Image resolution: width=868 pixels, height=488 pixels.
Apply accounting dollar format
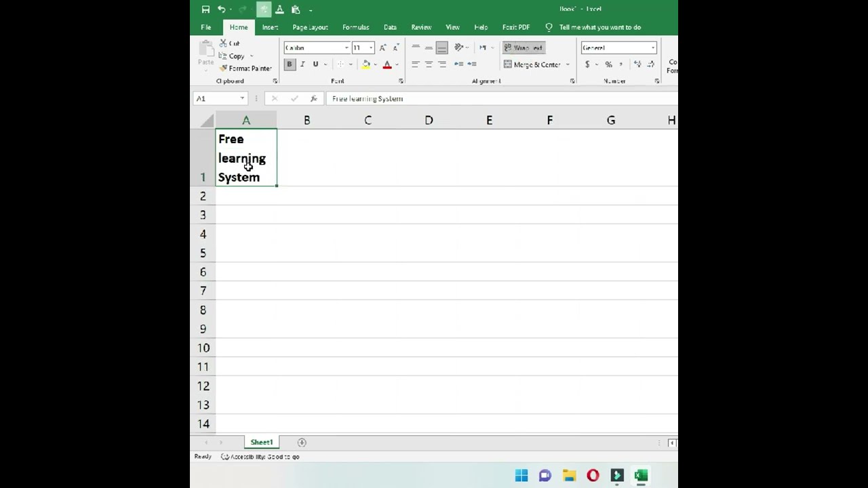pos(587,64)
